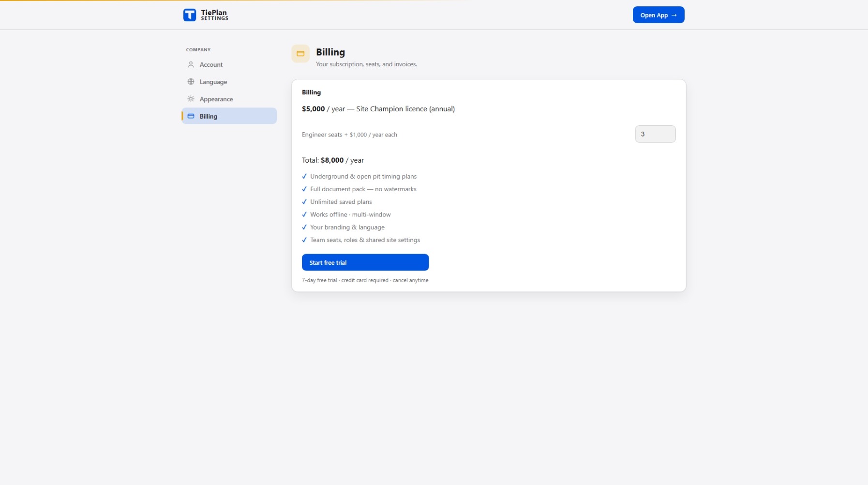Select the Billing sidebar item
Screen dimensions: 868x485
229,116
